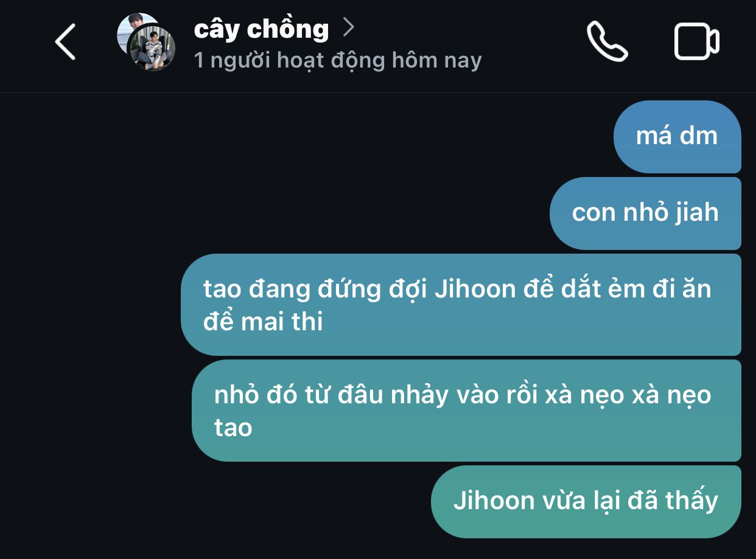
Task: Select the má dm message bubble
Action: point(677,136)
